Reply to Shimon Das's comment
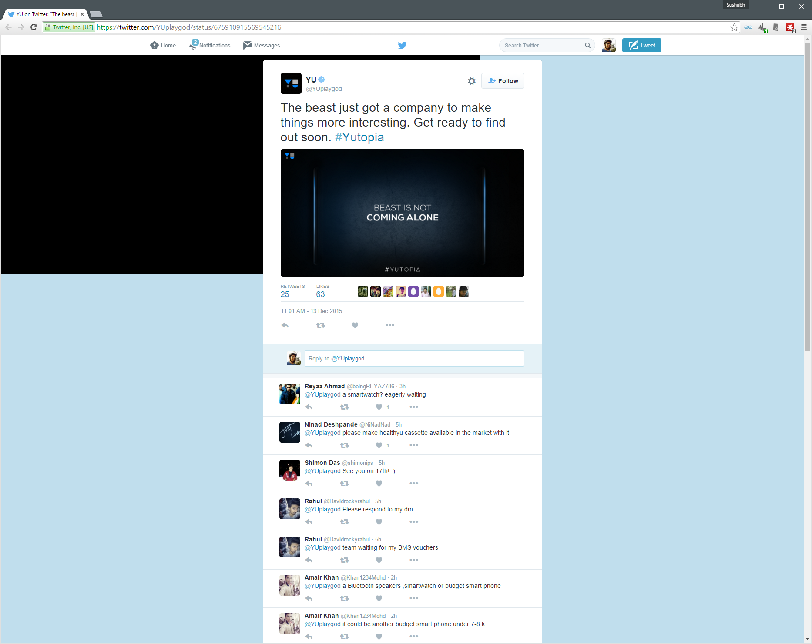 point(309,484)
